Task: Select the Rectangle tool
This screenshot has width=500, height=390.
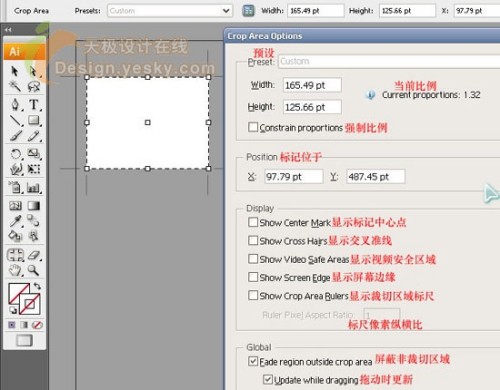Action: (34, 120)
